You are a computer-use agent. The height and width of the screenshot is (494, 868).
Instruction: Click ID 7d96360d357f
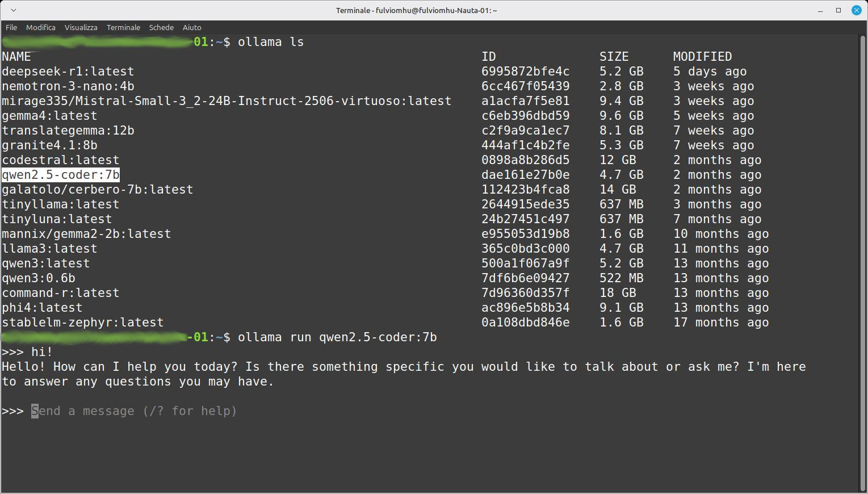(526, 293)
